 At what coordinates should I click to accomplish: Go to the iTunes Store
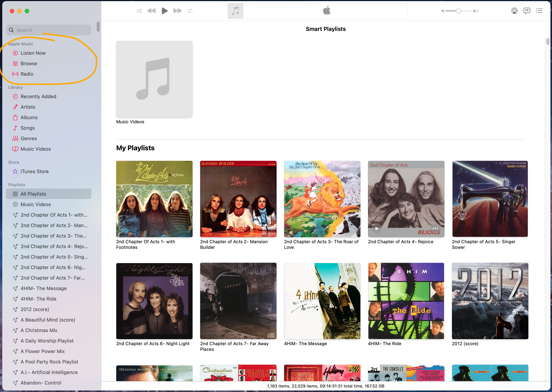[34, 171]
